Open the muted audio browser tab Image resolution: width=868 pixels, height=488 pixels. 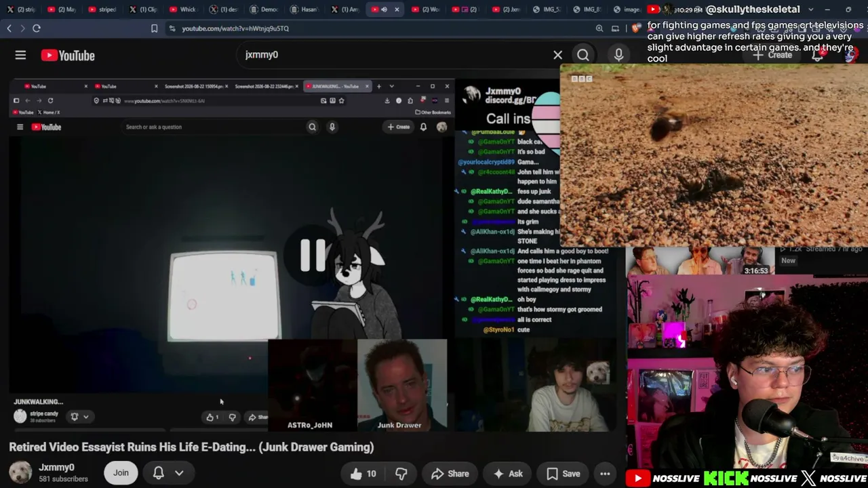point(384,9)
